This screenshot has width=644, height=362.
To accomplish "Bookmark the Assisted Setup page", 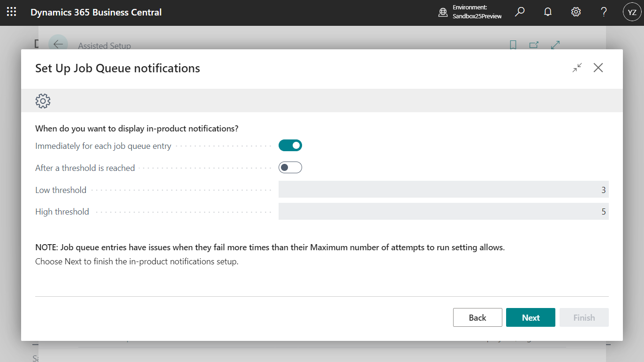I will [x=513, y=45].
